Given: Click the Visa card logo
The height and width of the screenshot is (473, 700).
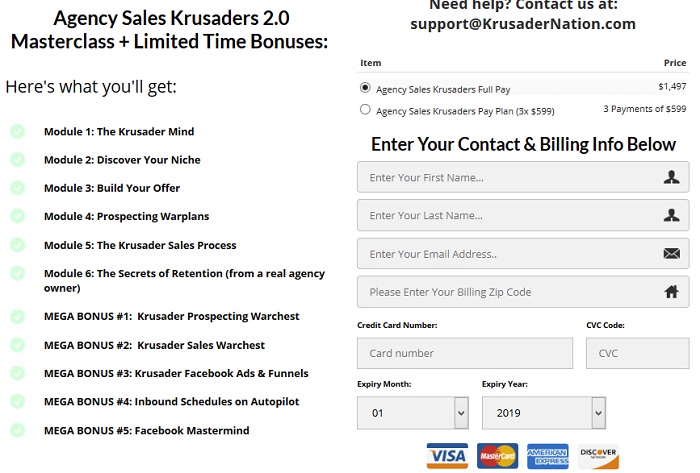Looking at the screenshot, I should (x=446, y=456).
